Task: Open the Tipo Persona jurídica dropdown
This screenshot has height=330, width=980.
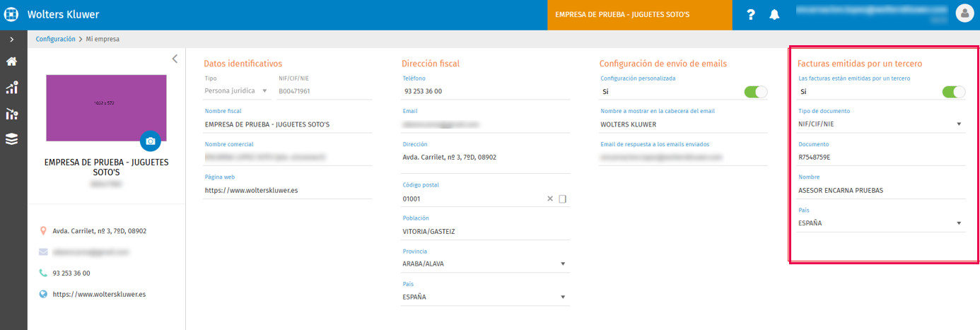Action: 237,91
